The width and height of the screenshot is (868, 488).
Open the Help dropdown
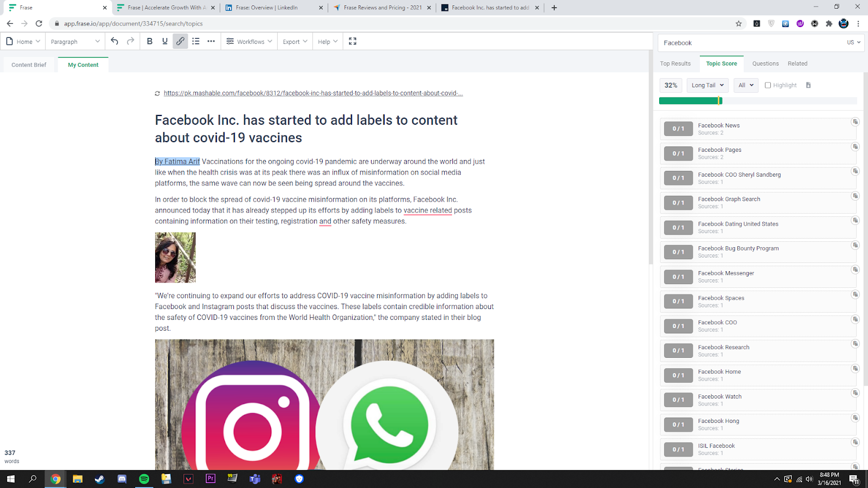pos(328,41)
